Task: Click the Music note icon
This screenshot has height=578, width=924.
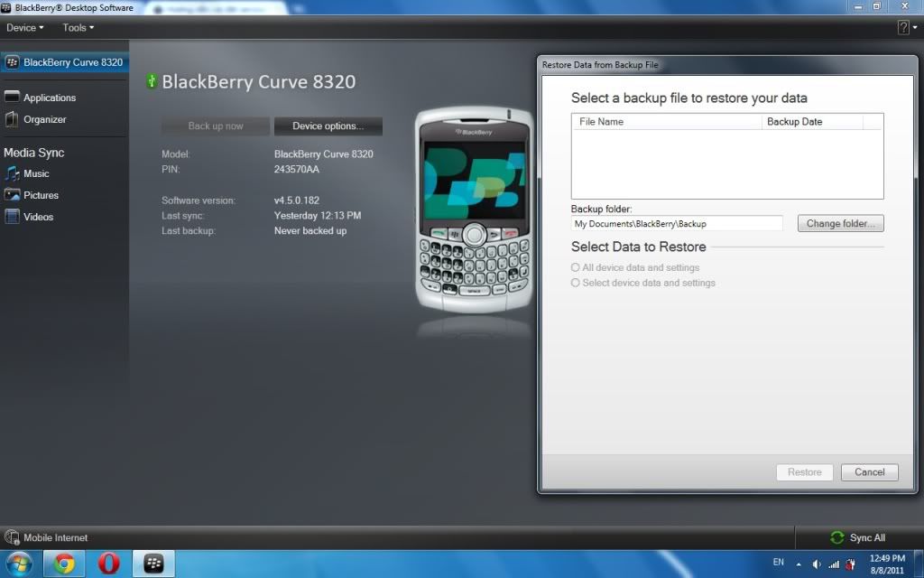Action: click(x=12, y=173)
